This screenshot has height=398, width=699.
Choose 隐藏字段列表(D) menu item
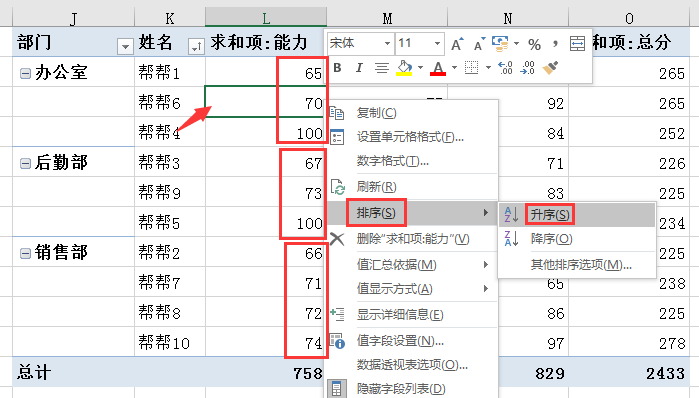412,389
